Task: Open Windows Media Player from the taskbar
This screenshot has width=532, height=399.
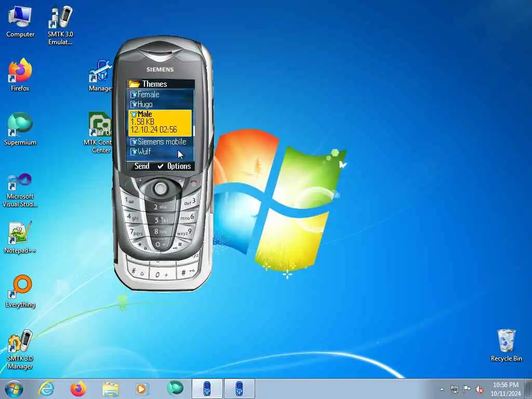Action: [x=142, y=389]
